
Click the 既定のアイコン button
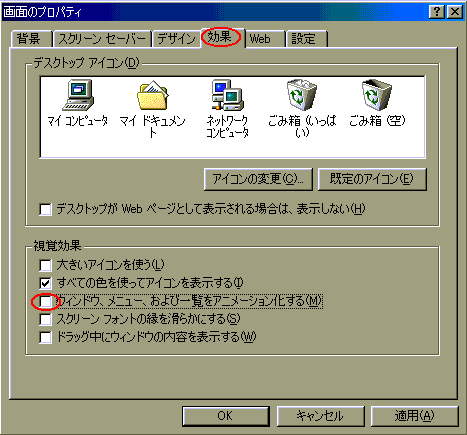372,179
